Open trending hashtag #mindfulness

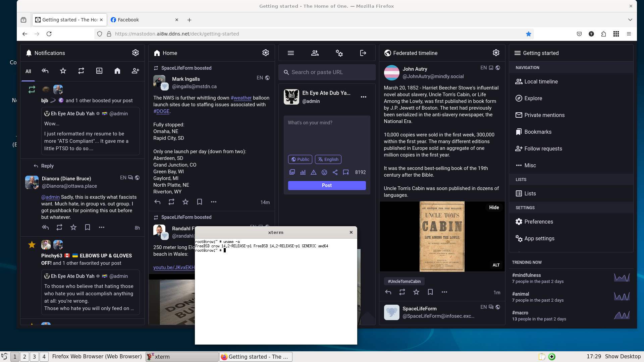point(526,275)
